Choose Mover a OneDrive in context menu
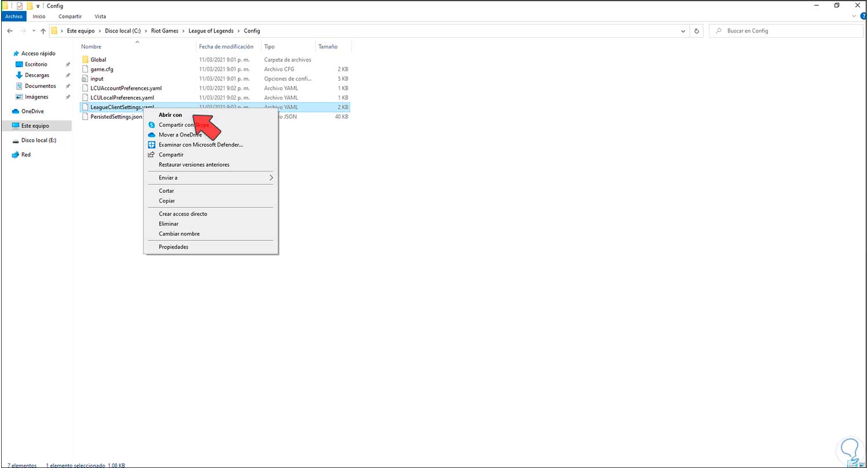This screenshot has width=868, height=468. click(x=211, y=135)
